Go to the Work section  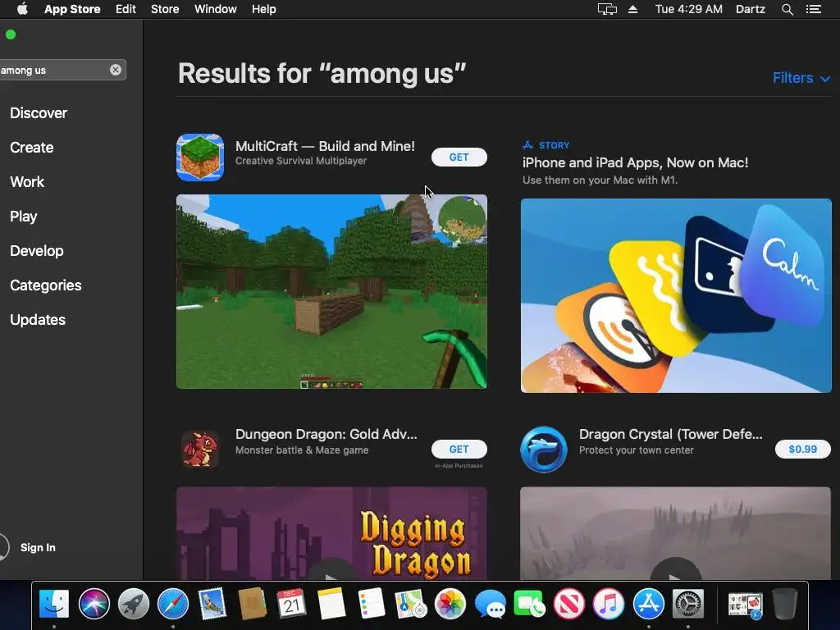pyautogui.click(x=27, y=181)
